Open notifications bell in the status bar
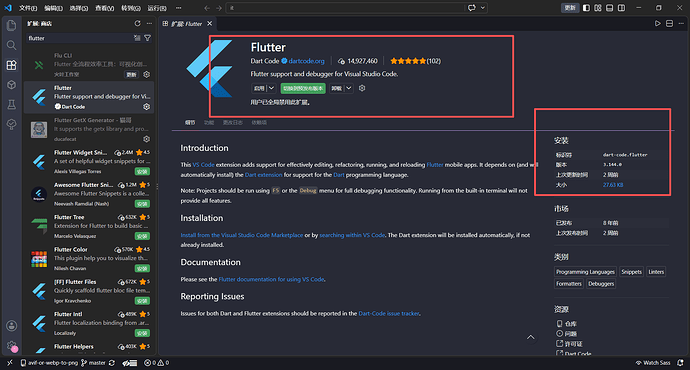 (680, 363)
